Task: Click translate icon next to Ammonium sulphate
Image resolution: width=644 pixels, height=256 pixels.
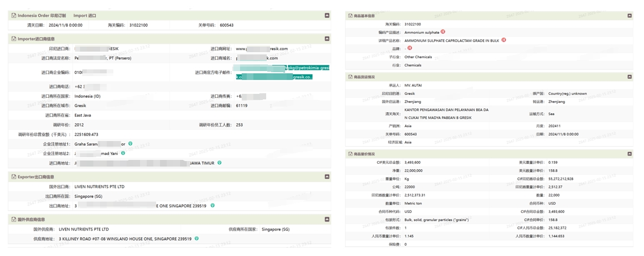Action: (x=443, y=32)
